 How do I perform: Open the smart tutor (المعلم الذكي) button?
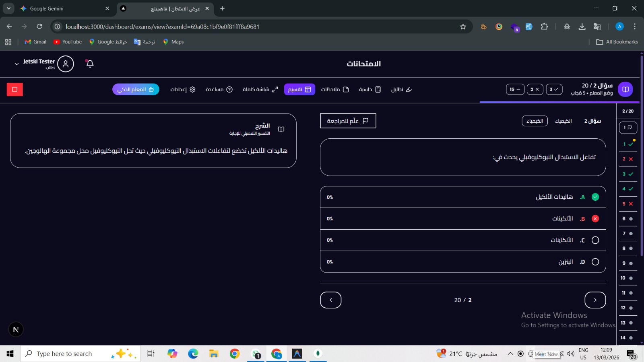pos(136,89)
